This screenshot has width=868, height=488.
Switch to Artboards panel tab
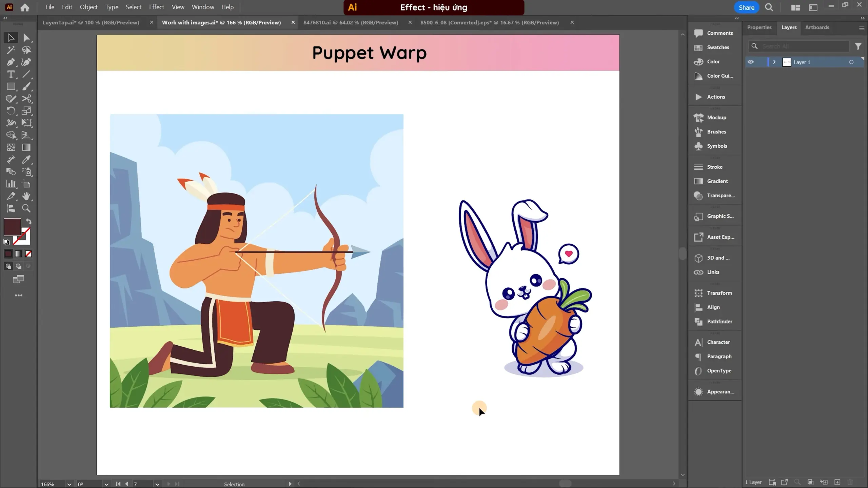817,27
